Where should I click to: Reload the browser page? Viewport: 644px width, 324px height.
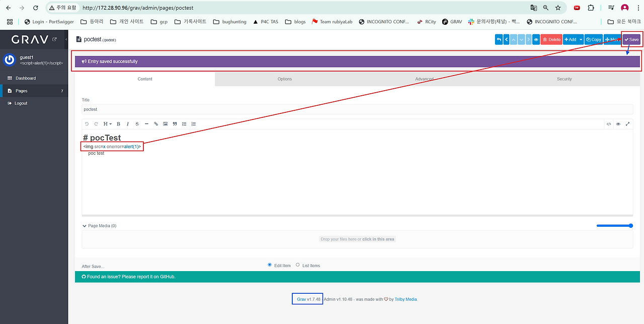pyautogui.click(x=35, y=8)
